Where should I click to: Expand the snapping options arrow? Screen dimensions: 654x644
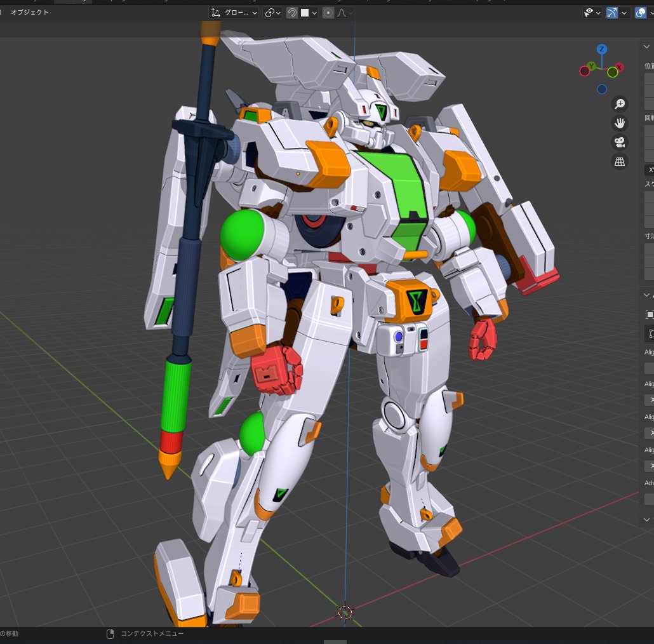point(314,13)
